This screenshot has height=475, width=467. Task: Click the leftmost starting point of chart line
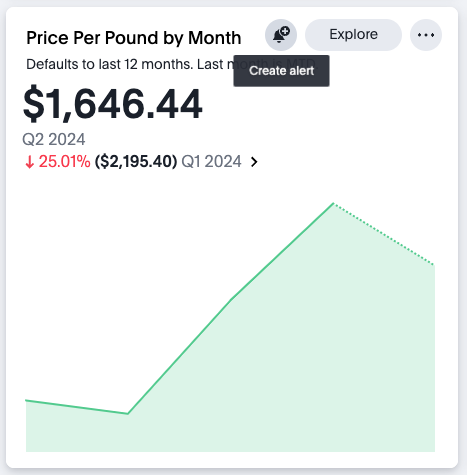(27, 400)
